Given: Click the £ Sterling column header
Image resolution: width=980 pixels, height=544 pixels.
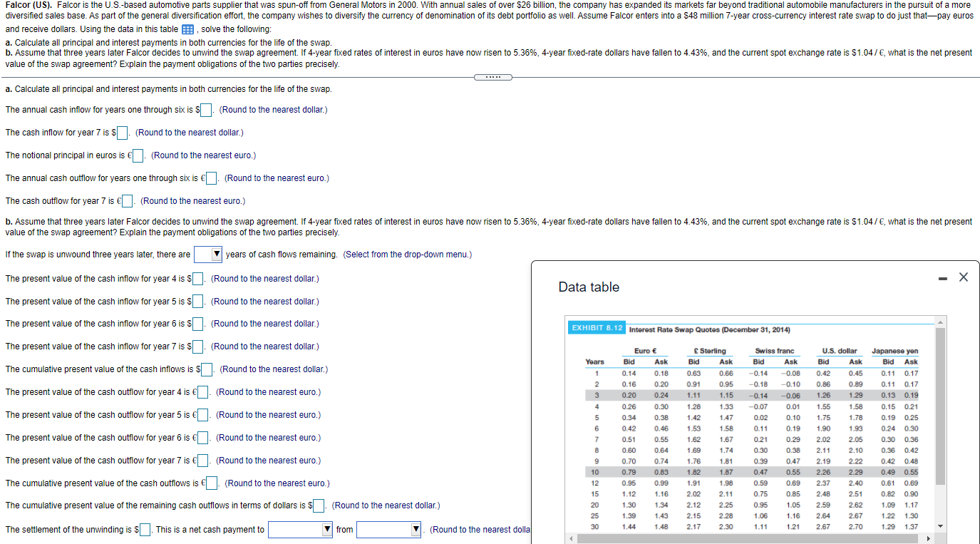Looking at the screenshot, I should pos(710,351).
